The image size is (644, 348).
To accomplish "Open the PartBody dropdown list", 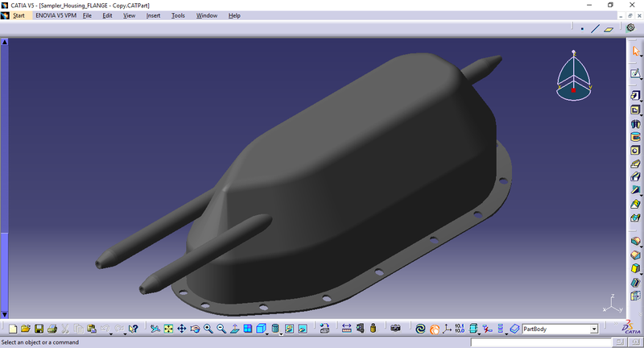I will 594,329.
